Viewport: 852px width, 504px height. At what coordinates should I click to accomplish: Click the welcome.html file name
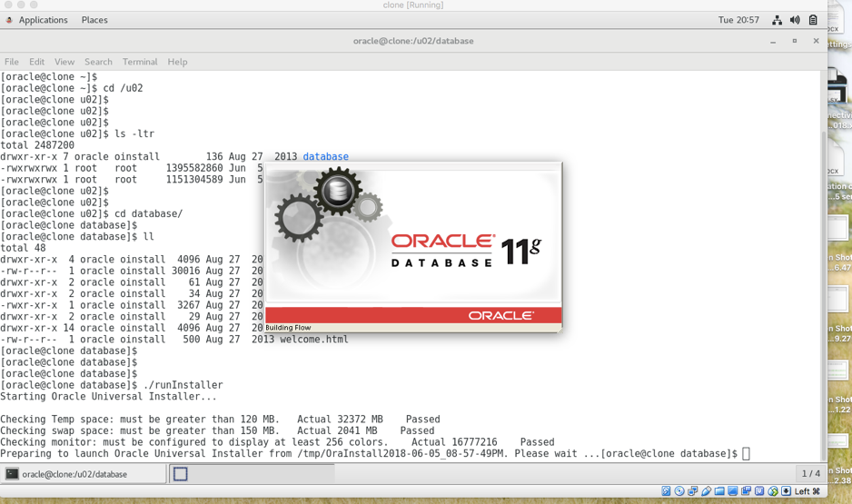pos(314,339)
